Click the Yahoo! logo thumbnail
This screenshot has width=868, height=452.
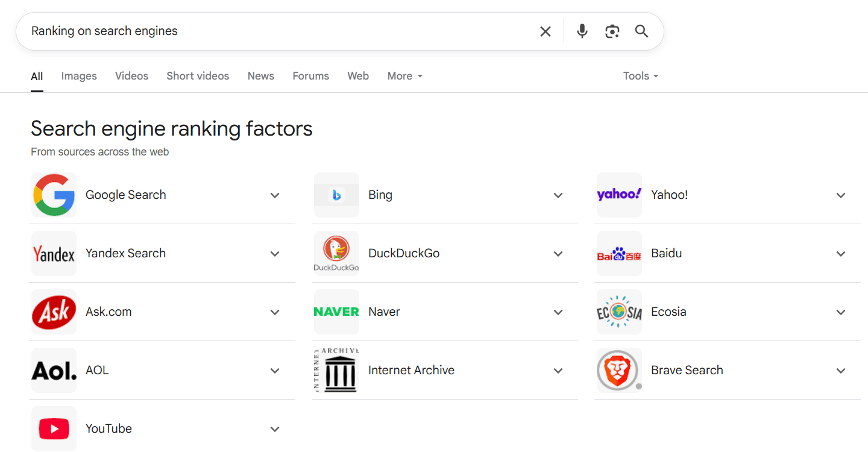pyautogui.click(x=619, y=195)
